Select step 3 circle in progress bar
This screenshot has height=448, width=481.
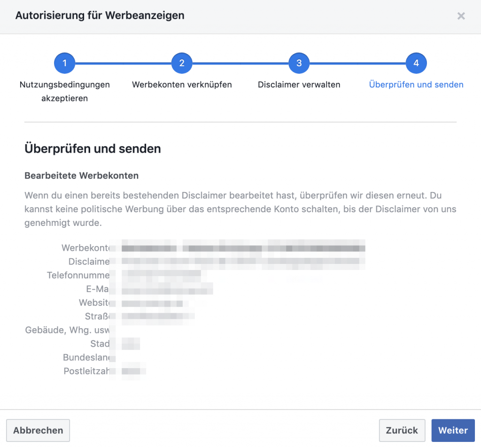[x=299, y=63]
